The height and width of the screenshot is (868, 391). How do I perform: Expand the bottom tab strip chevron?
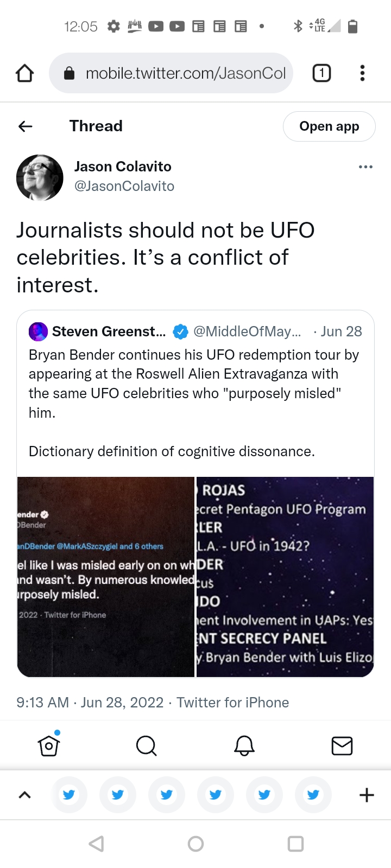25,795
